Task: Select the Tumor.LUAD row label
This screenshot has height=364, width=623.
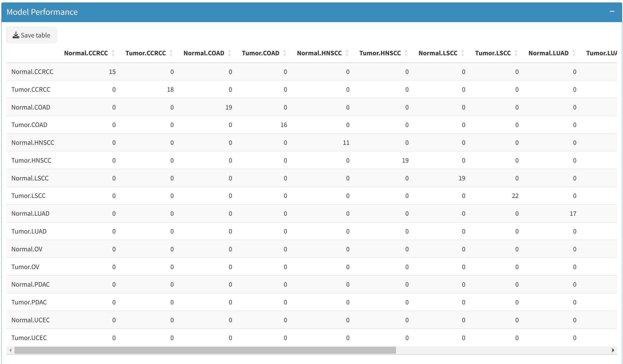Action: [x=29, y=231]
